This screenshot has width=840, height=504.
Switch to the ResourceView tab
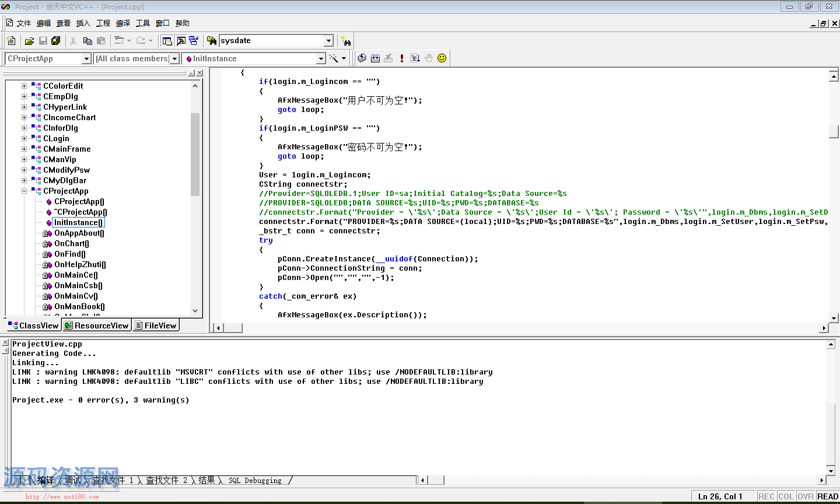click(96, 325)
